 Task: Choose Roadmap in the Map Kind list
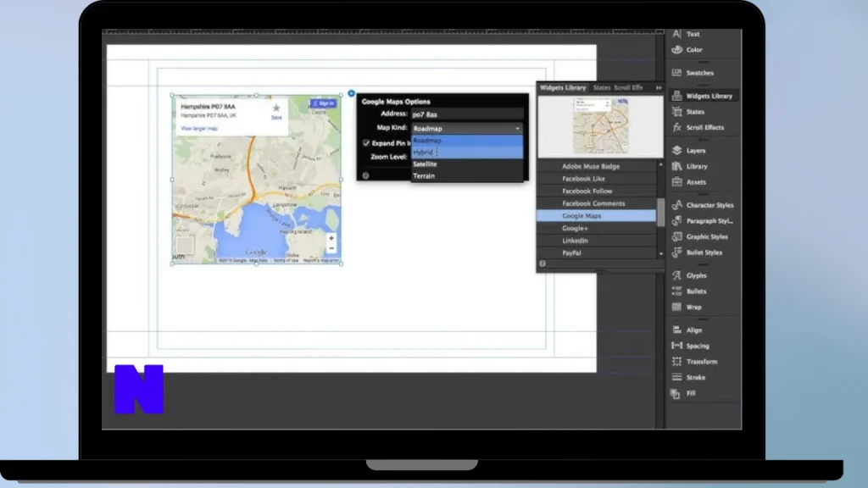click(467, 140)
